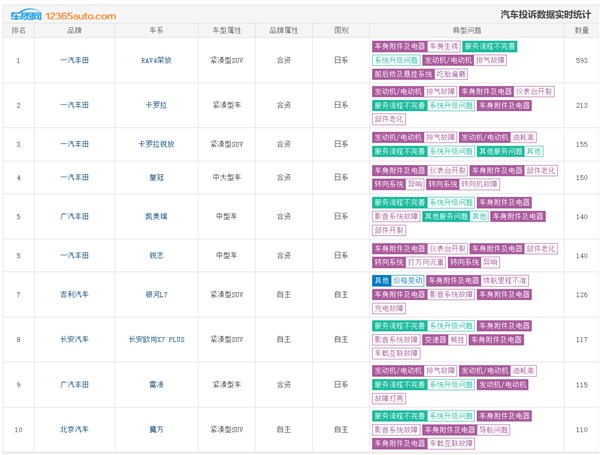This screenshot has width=600, height=455.
Task: Click the 品牌 column header
Action: point(74,31)
